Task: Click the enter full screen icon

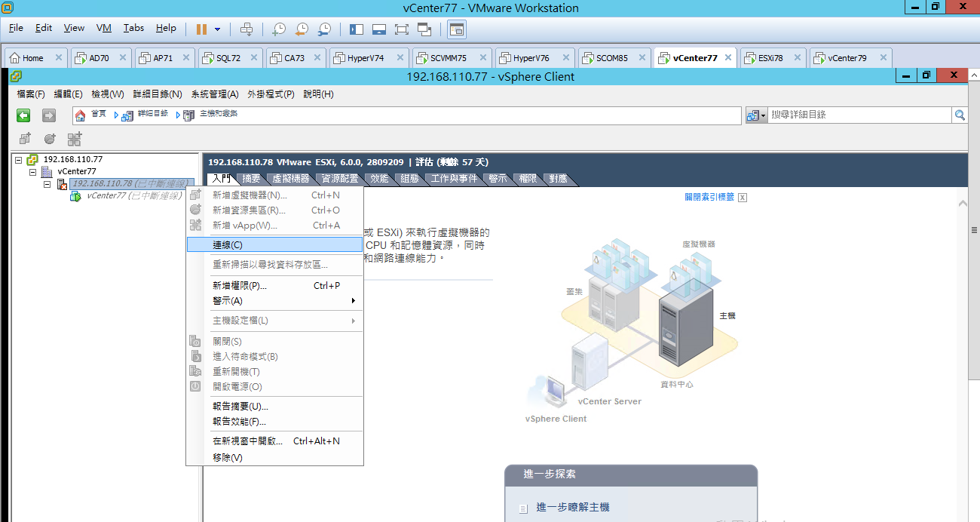Action: click(x=401, y=29)
